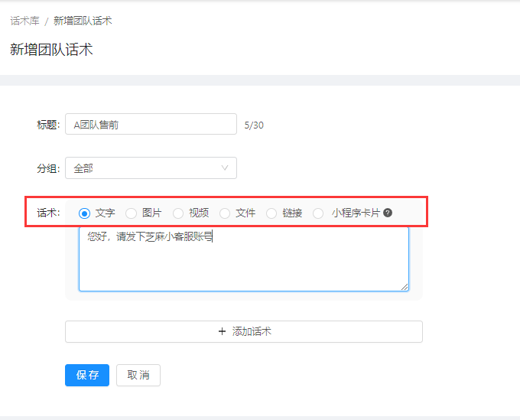Image resolution: width=520 pixels, height=420 pixels.
Task: Click the 标题 field label
Action: coord(48,125)
